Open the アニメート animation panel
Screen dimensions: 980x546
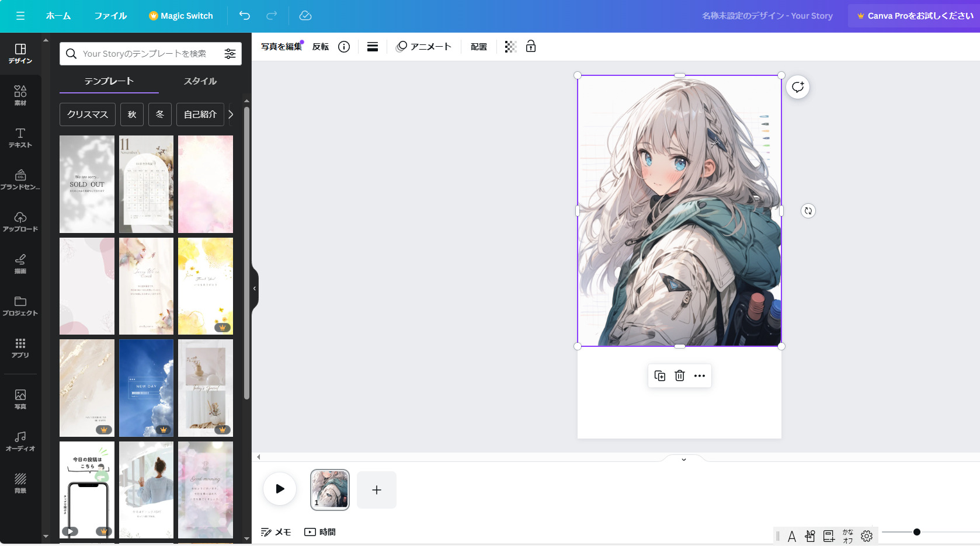click(424, 47)
